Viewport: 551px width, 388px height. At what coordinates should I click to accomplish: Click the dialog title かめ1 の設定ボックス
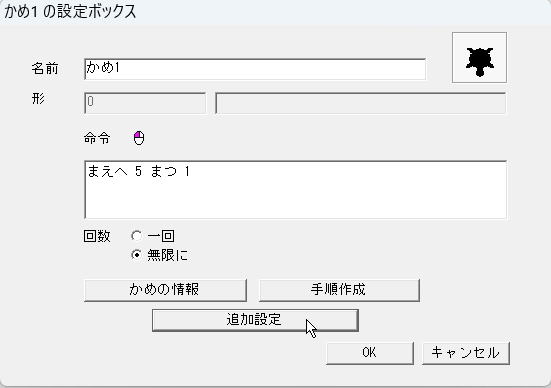(x=70, y=12)
